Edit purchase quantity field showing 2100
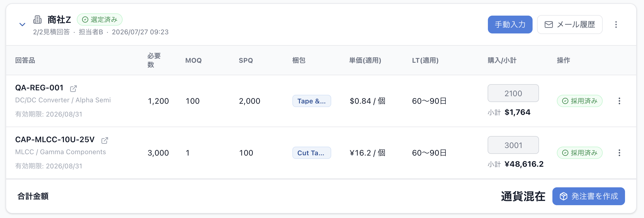The image size is (644, 218). click(x=513, y=93)
